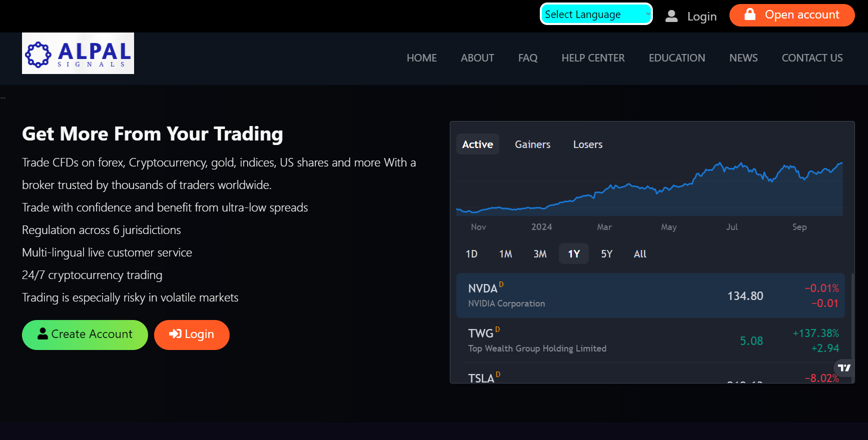Open the Select Language dropdown

[x=596, y=14]
